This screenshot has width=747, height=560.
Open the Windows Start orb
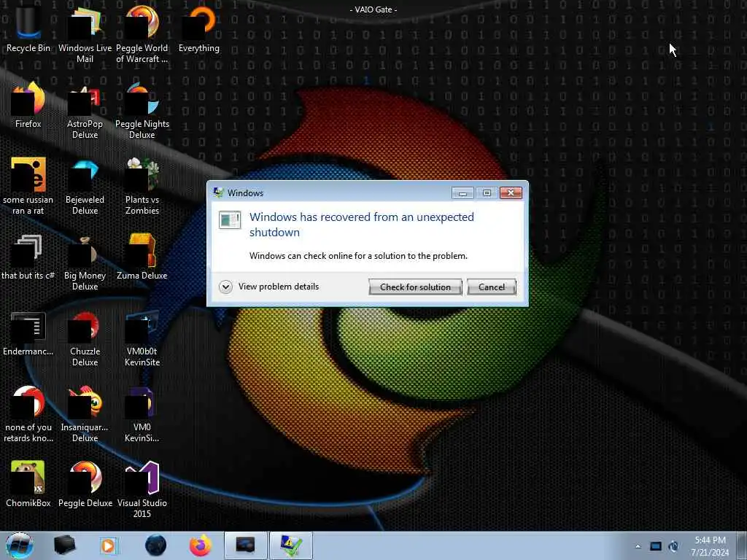coord(20,545)
